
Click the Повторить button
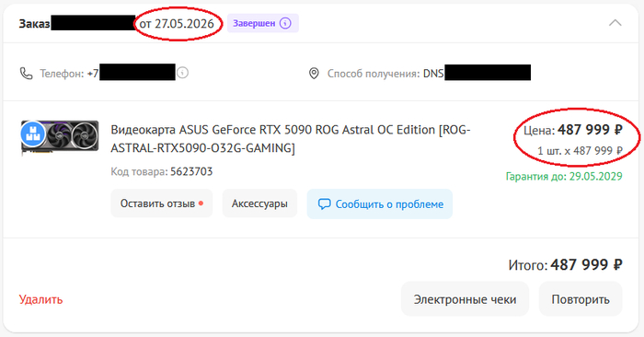coord(581,299)
